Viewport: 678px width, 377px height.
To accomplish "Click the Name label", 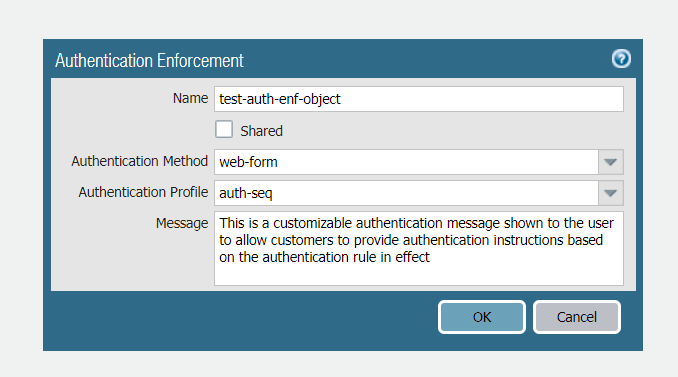I will 190,99.
